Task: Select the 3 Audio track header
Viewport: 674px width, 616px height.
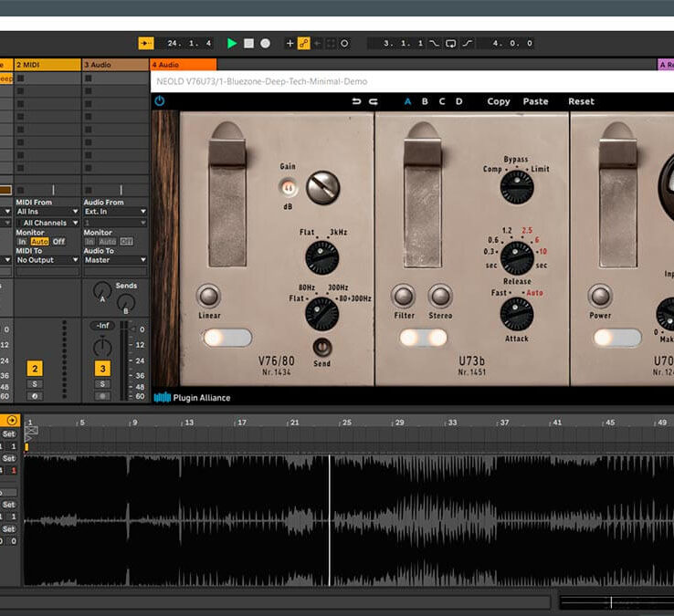Action: point(115,65)
